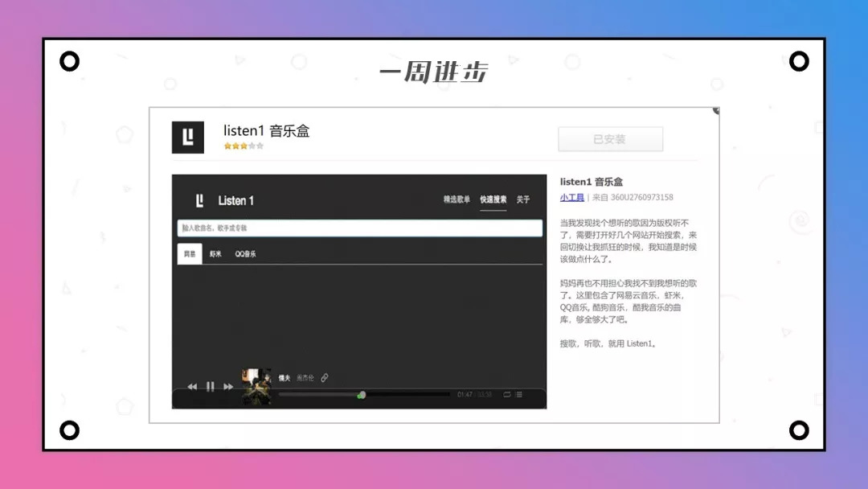Viewport: 868px width, 489px height.
Task: Click the Listen1 extension logo icon
Action: pyautogui.click(x=187, y=137)
